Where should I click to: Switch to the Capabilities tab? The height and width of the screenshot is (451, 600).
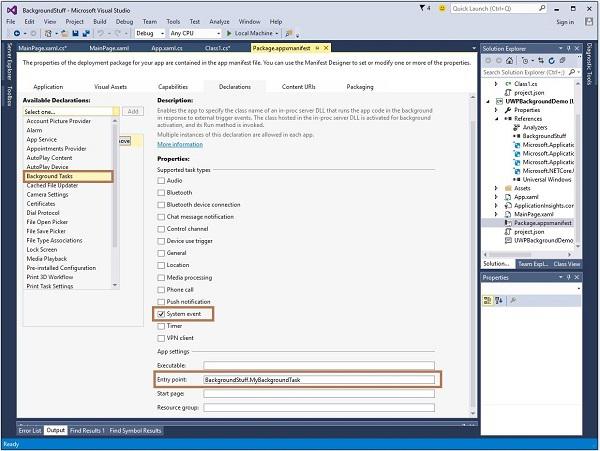[172, 87]
